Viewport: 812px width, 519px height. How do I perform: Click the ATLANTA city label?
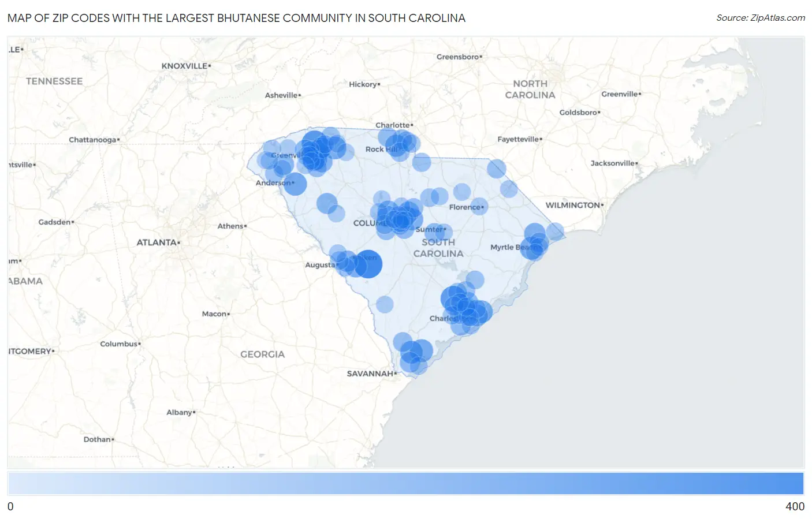click(x=158, y=242)
